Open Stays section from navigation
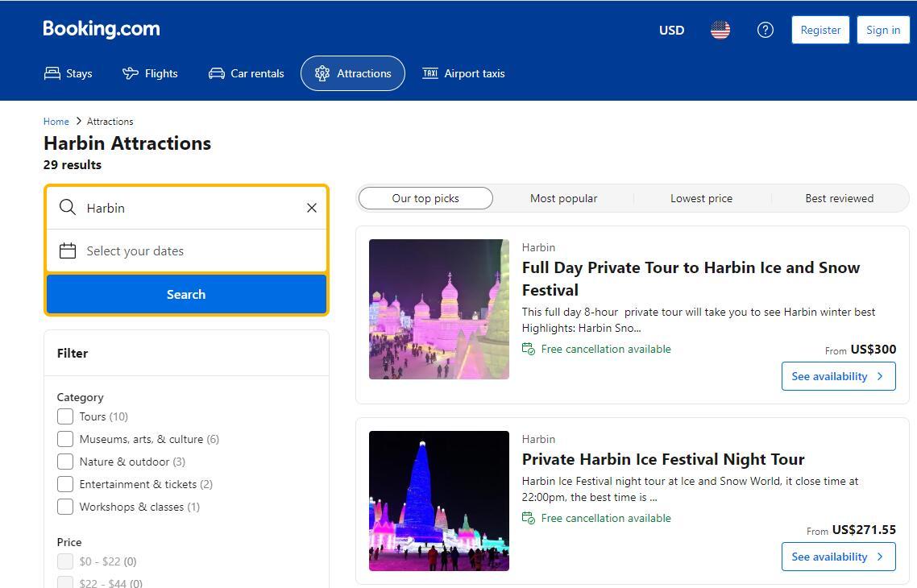Viewport: 917px width, 588px height. (68, 73)
